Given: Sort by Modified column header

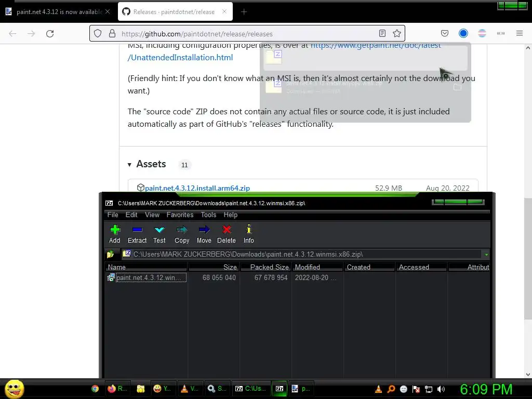Looking at the screenshot, I should click(x=317, y=267).
